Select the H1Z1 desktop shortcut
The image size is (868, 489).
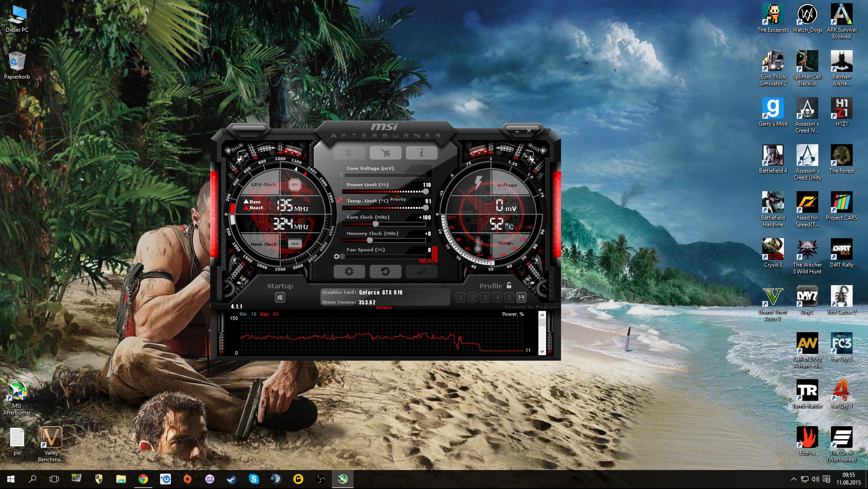(x=841, y=112)
